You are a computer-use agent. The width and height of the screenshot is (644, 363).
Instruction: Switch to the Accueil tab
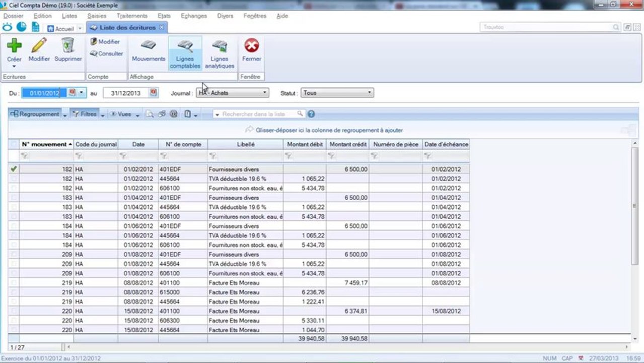tap(61, 29)
